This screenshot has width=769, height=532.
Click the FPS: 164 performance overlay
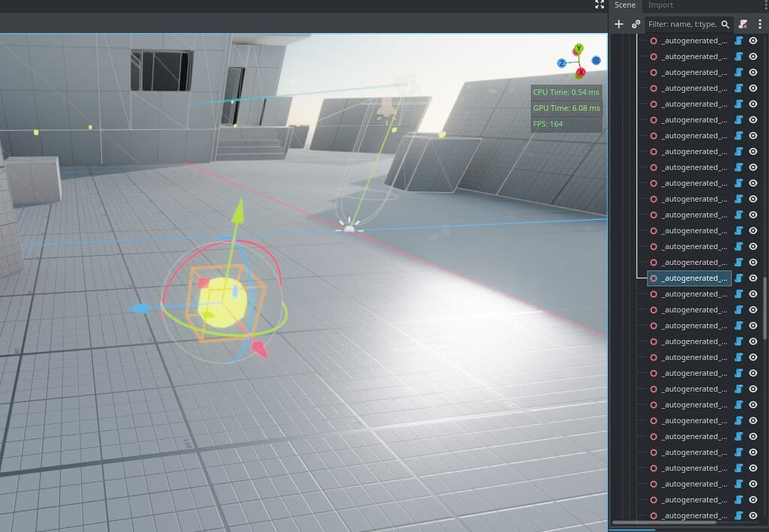coord(549,123)
